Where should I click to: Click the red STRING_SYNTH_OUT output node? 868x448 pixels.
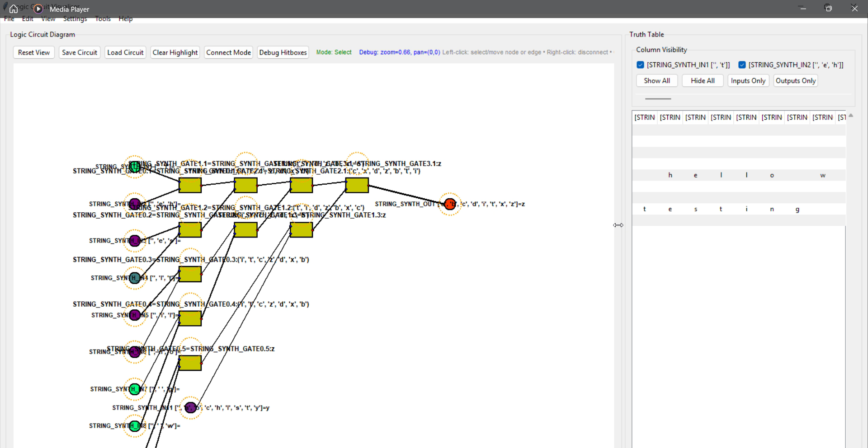(450, 204)
